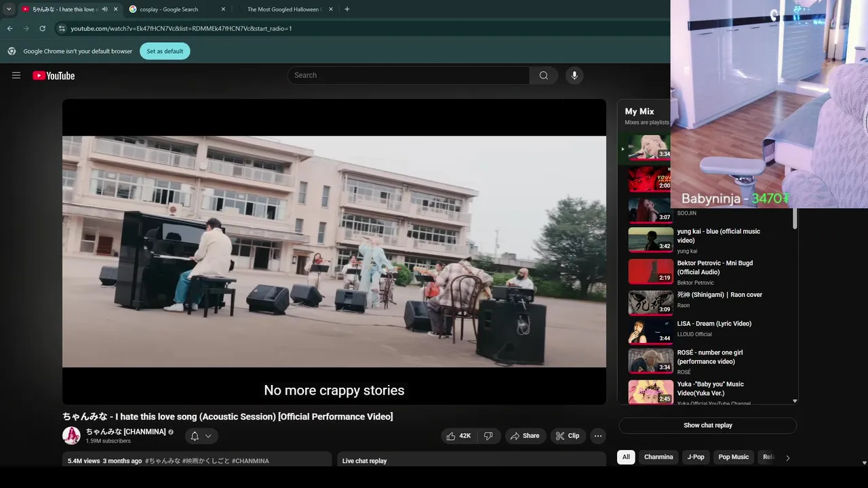Viewport: 868px width, 488px height.
Task: Open the Yuka Baby you thumbnail
Action: (x=650, y=392)
